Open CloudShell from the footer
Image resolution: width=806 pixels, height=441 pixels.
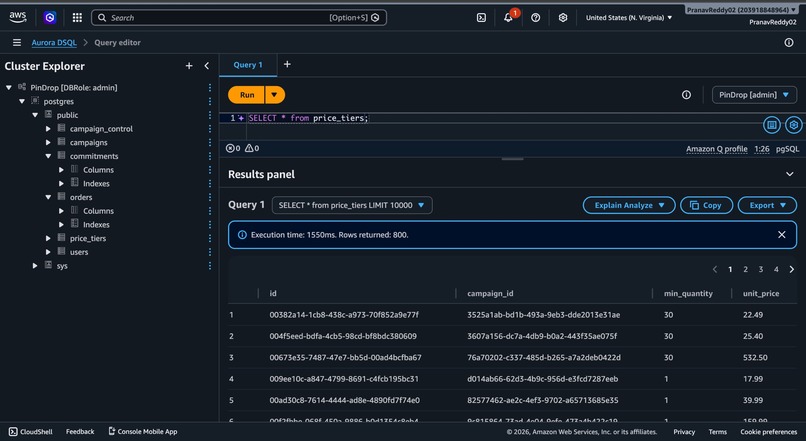(x=31, y=432)
